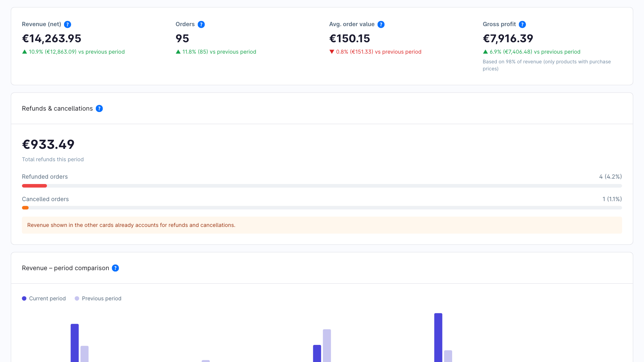Click the tallest dark purple current period bar

pos(438,338)
